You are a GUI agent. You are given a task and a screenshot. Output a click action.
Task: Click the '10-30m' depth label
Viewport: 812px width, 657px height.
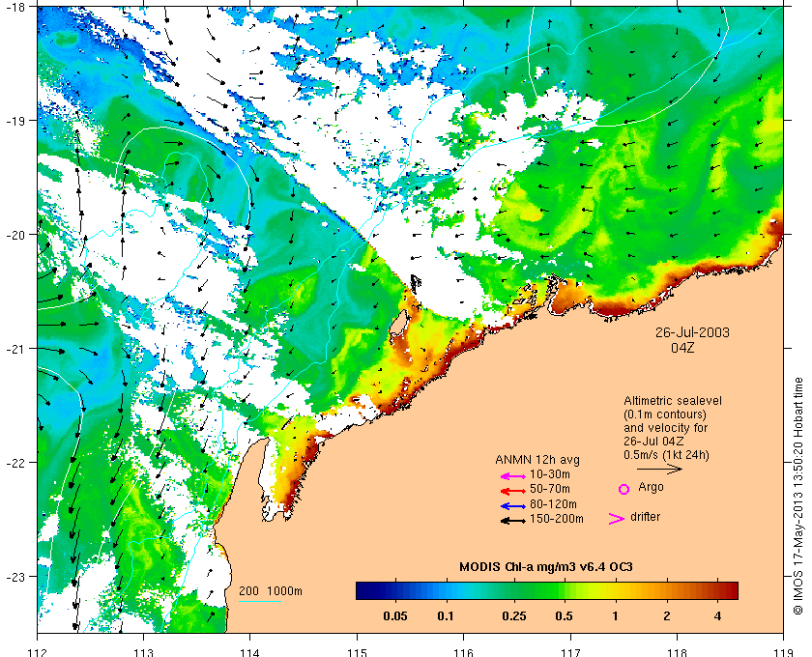[549, 474]
